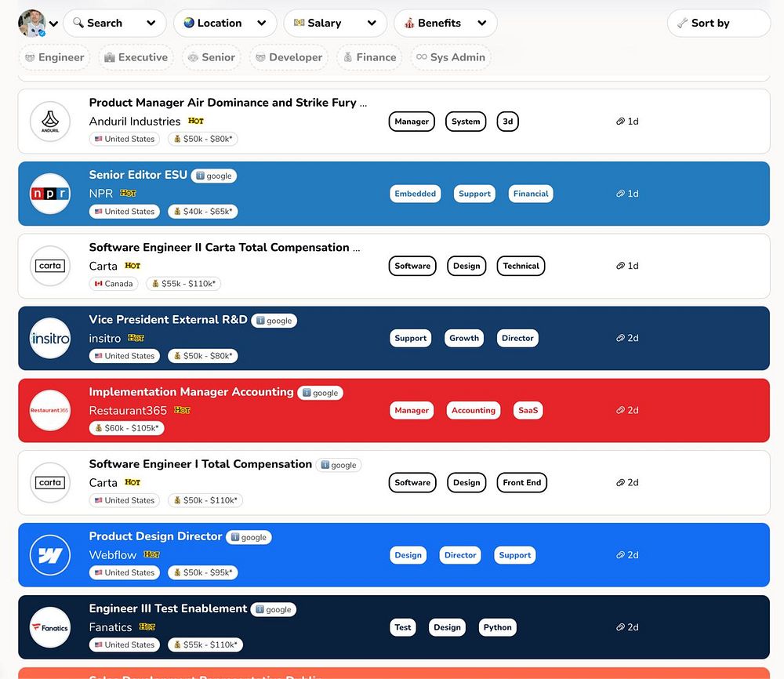Open the Location filter dropdown

[x=225, y=23]
